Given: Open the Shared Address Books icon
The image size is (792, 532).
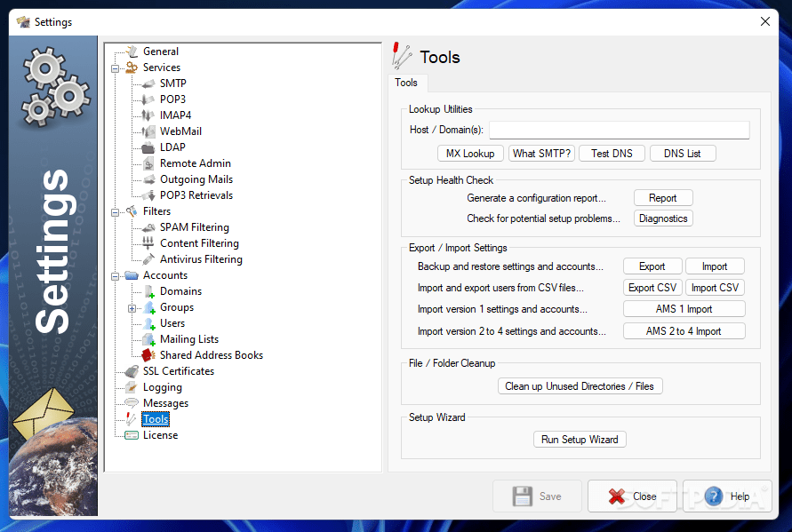Looking at the screenshot, I should [148, 354].
